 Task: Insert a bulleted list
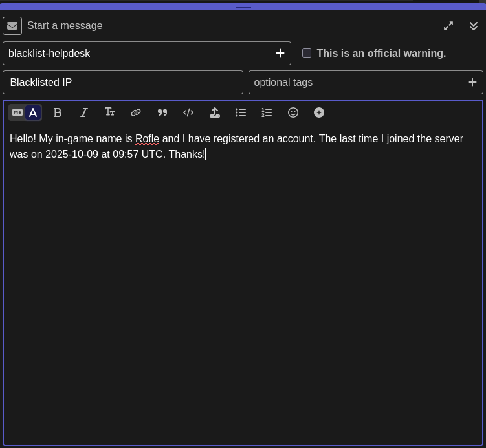pyautogui.click(x=241, y=112)
